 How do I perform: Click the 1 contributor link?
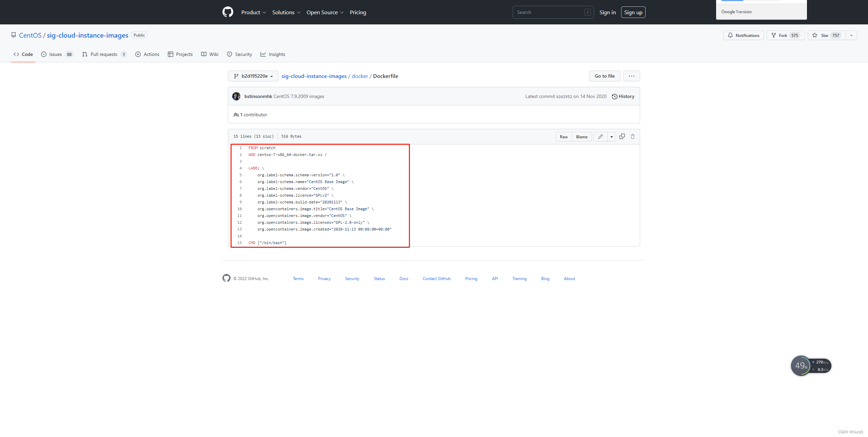click(x=255, y=114)
